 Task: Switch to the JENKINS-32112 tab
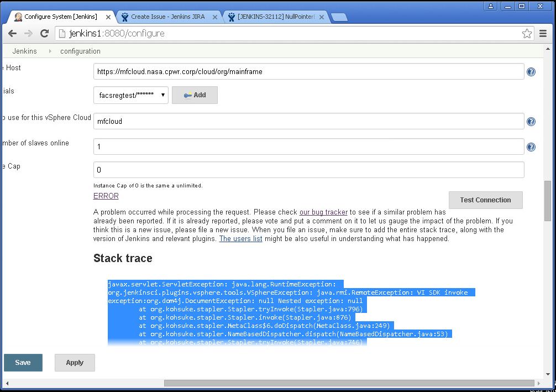(275, 17)
